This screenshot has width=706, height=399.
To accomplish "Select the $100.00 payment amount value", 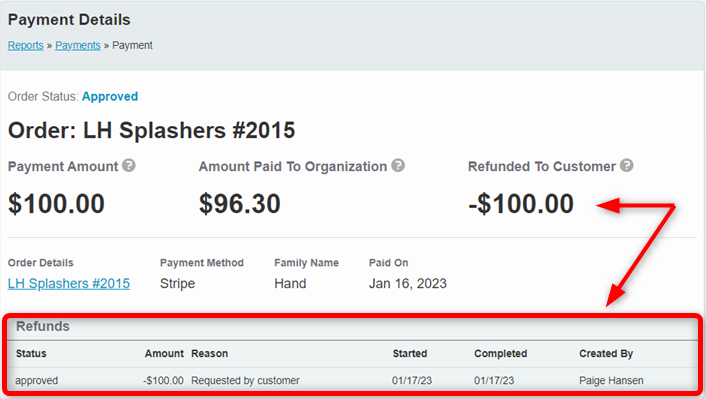I will click(56, 204).
